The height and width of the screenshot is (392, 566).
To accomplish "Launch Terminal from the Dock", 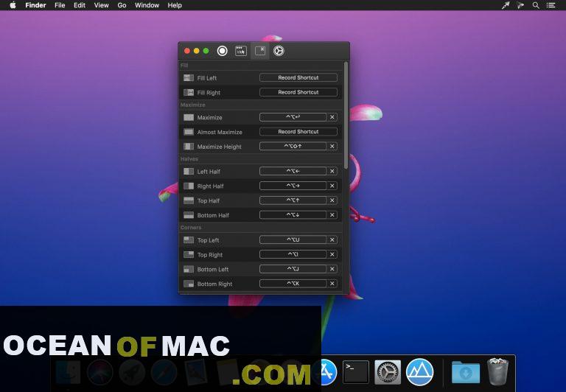I will (355, 372).
